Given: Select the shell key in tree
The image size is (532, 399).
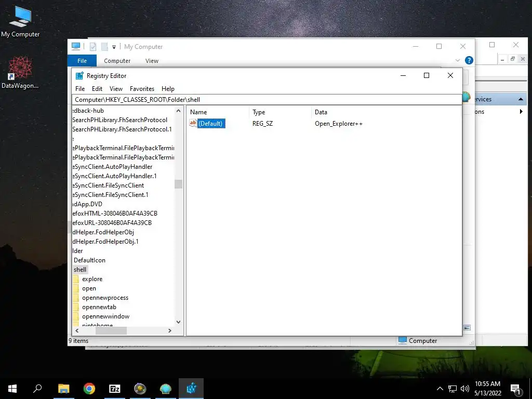Looking at the screenshot, I should pos(80,270).
